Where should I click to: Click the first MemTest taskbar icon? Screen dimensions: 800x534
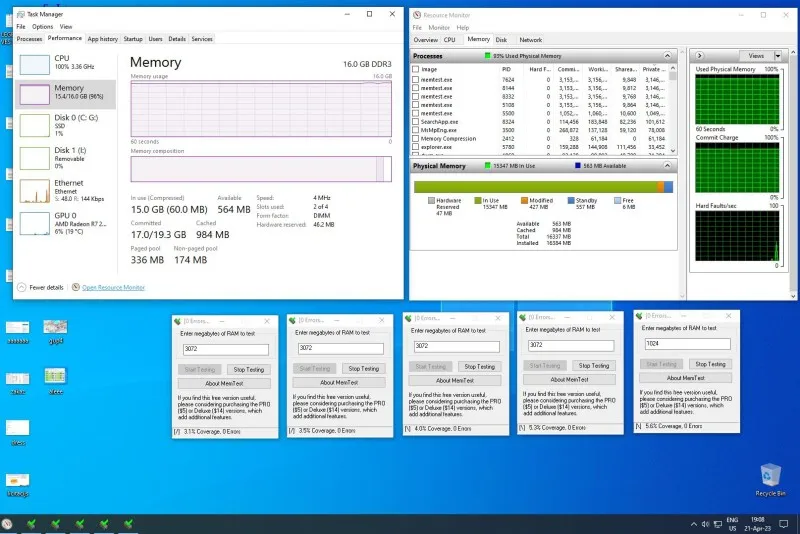click(x=32, y=524)
